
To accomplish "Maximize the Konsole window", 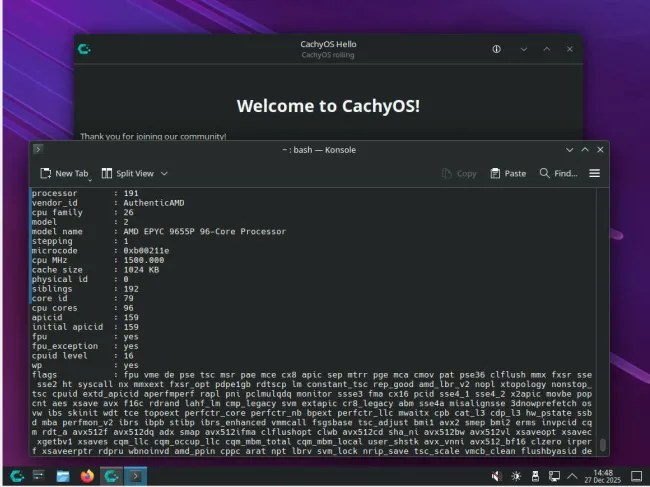I will pos(585,150).
